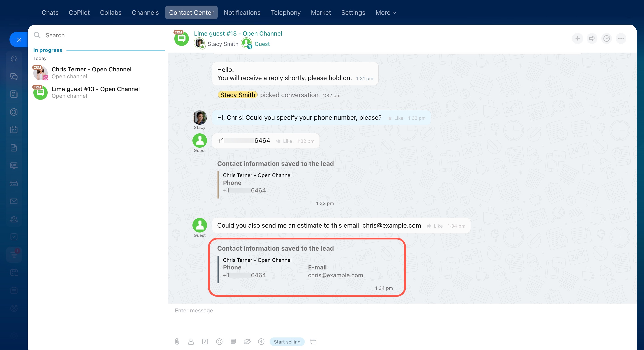Click the plus add participant icon
Screen dimensions: 644x350
[x=577, y=38]
